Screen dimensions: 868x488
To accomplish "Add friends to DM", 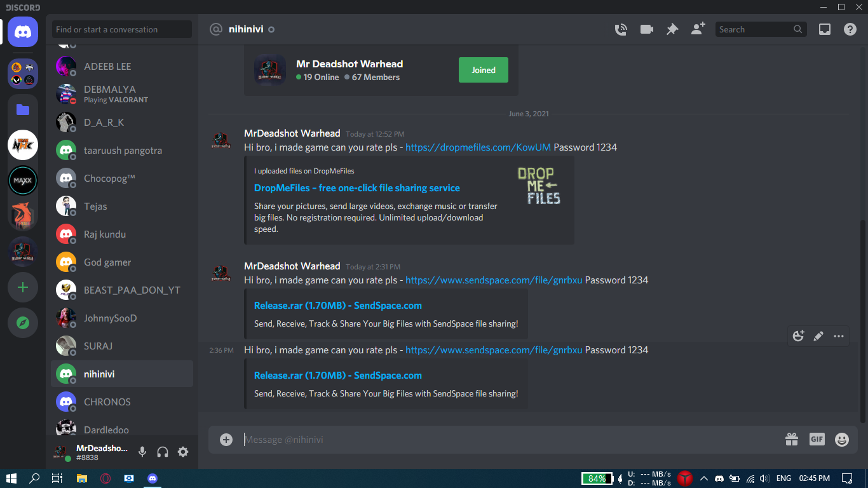I will tap(698, 29).
